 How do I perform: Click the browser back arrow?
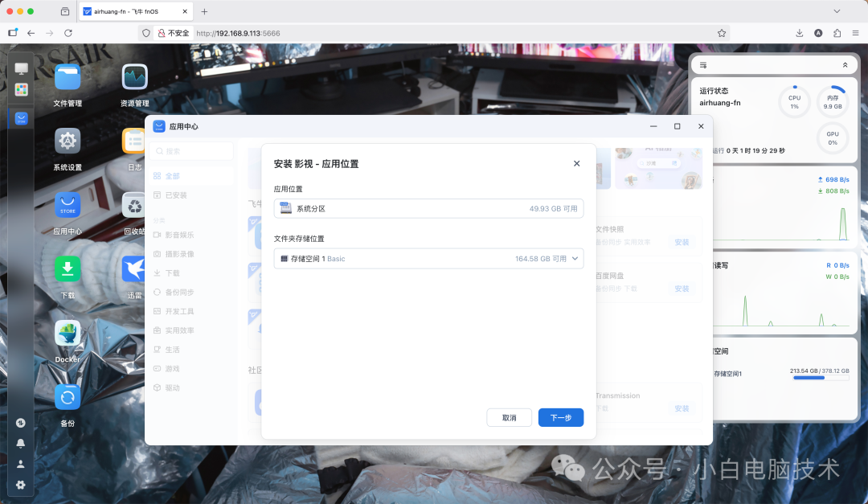(x=31, y=33)
